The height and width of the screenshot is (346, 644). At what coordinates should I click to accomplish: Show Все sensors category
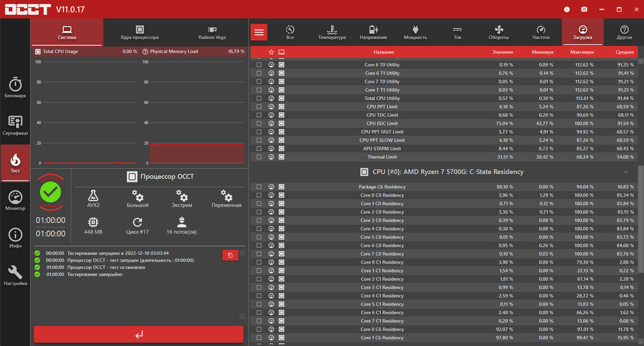pyautogui.click(x=290, y=32)
